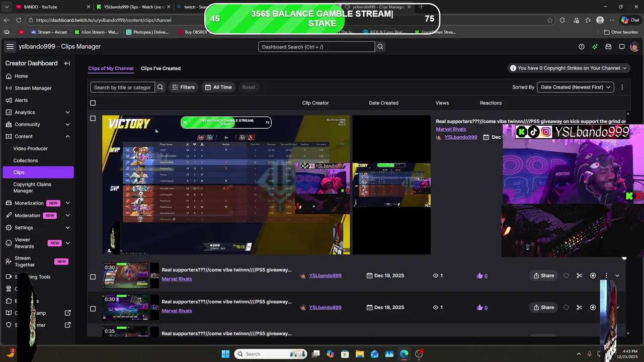The width and height of the screenshot is (644, 362).
Task: Expand the Viewer Rewards section
Action: (x=67, y=243)
